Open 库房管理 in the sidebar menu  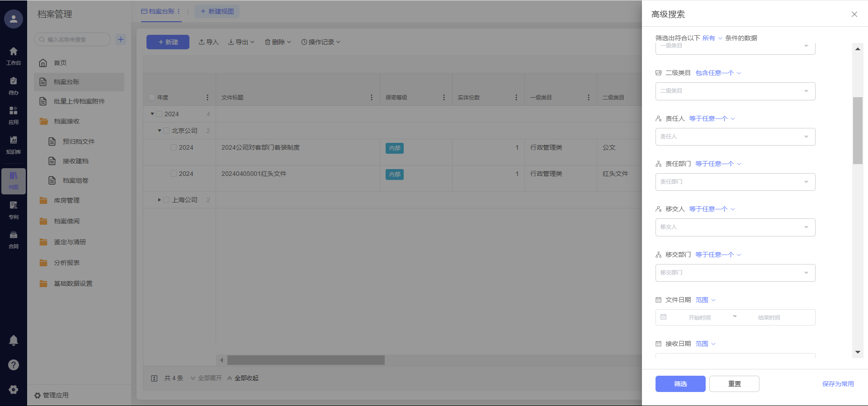click(66, 200)
